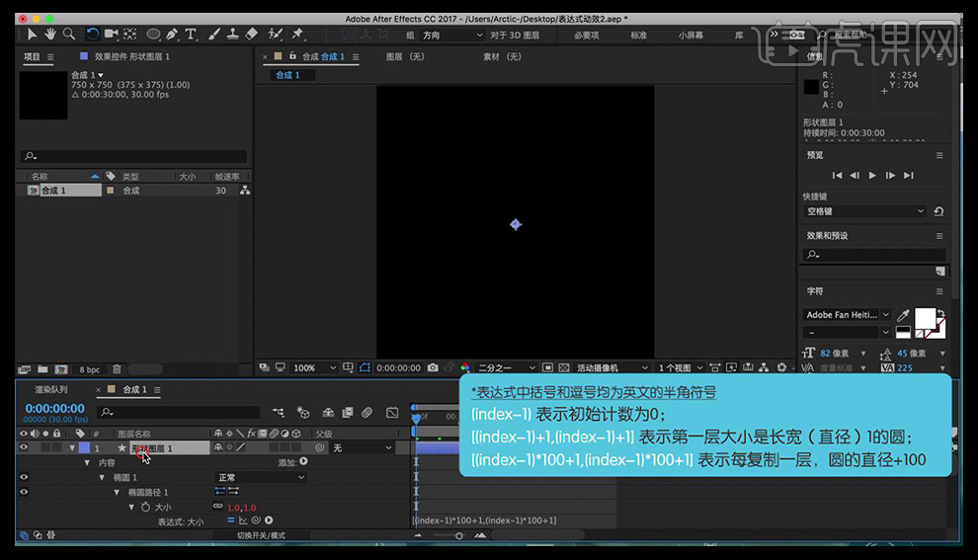Open the 空格键 shortcut dropdown
The image size is (978, 560).
864,211
